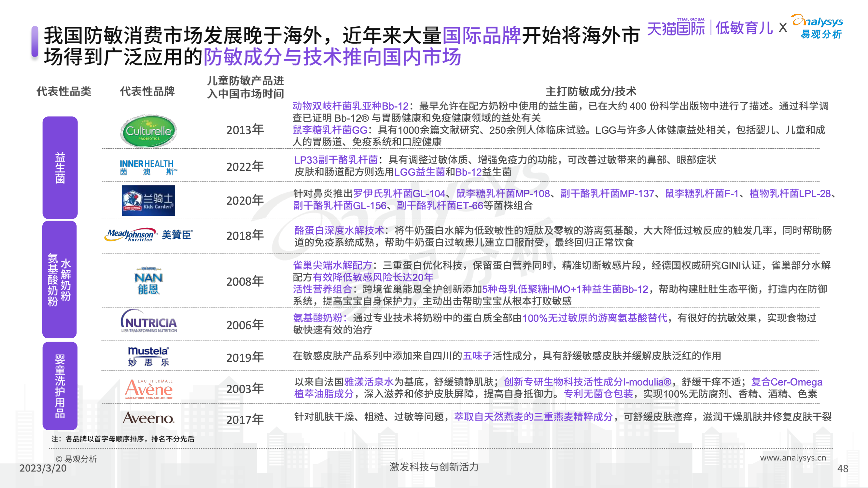Click the 儿童防敏产品进入中国市场时间 column header
This screenshot has width=868, height=488.
point(245,87)
